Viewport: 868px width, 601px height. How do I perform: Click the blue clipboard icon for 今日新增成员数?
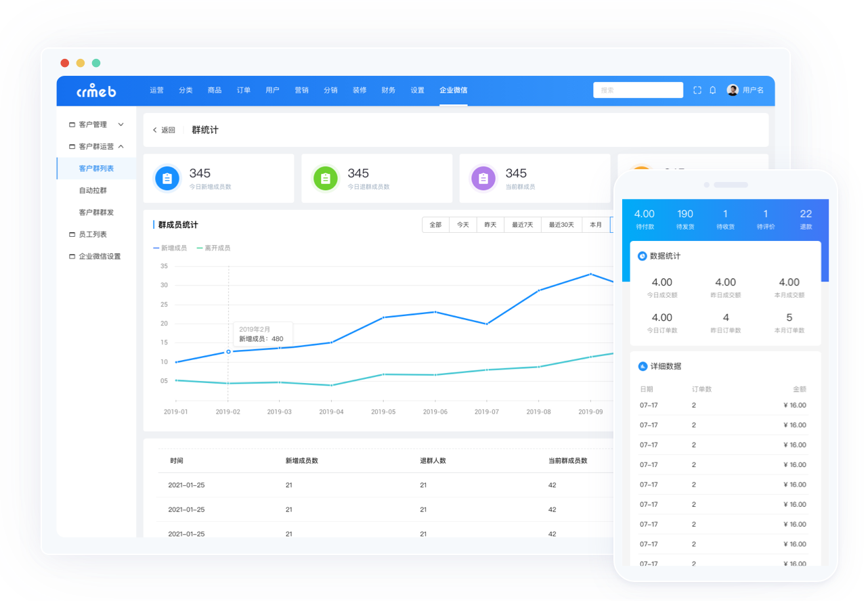[167, 179]
